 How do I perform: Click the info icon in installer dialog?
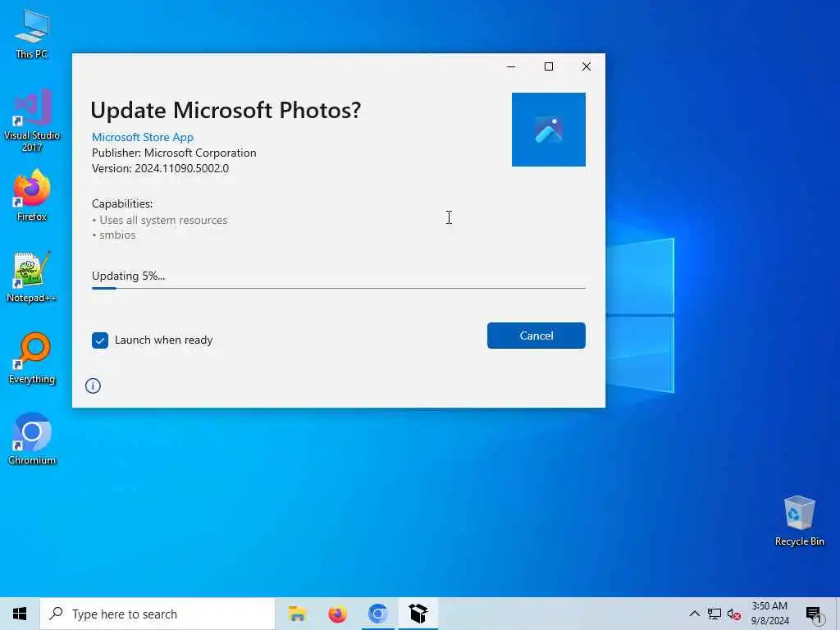tap(93, 386)
